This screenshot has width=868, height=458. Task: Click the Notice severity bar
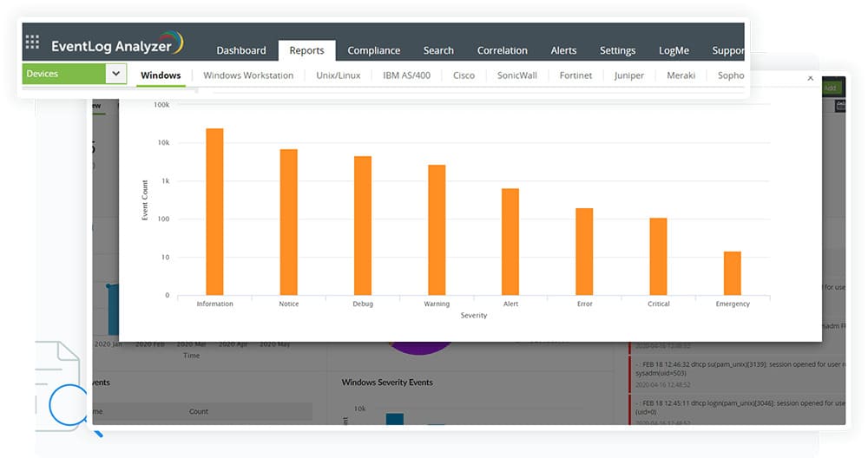288,222
